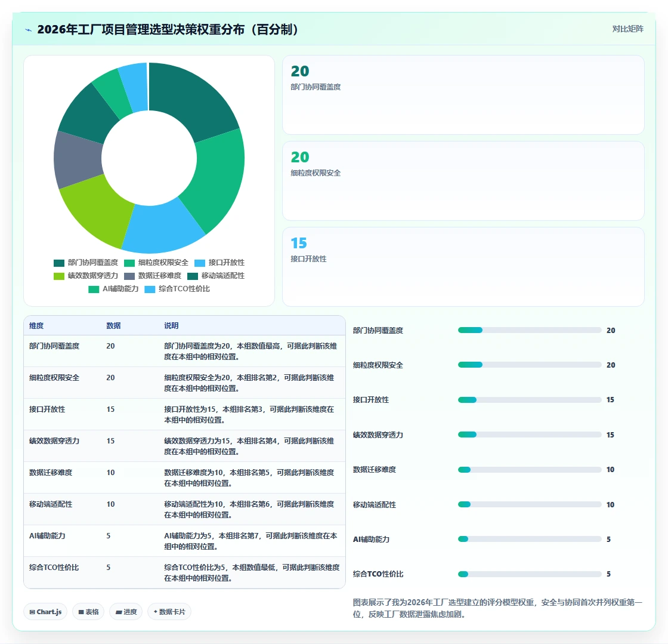Hide 数据迁移难度 using the chart legend
Image resolution: width=668 pixels, height=644 pixels.
153,276
